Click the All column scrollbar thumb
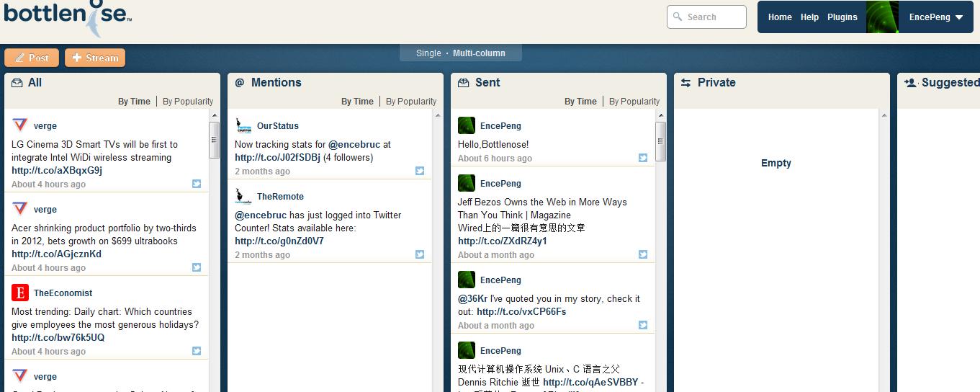The height and width of the screenshot is (392, 980). point(214,140)
